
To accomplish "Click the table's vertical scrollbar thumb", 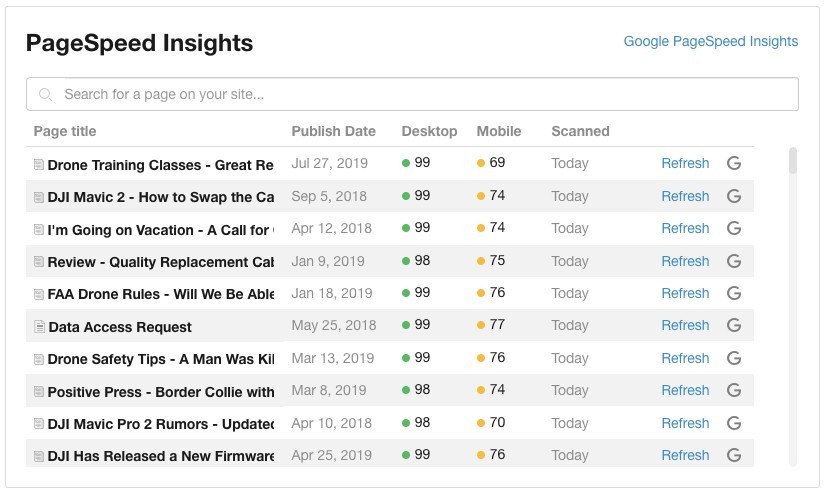I will tap(793, 160).
